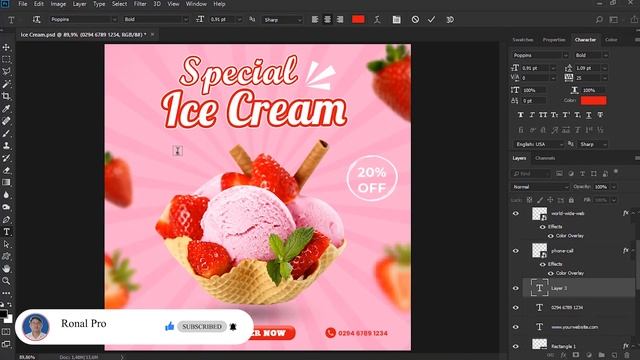Open the Character and Paragraph panels toggle
The image size is (640, 360).
pyautogui.click(x=396, y=20)
